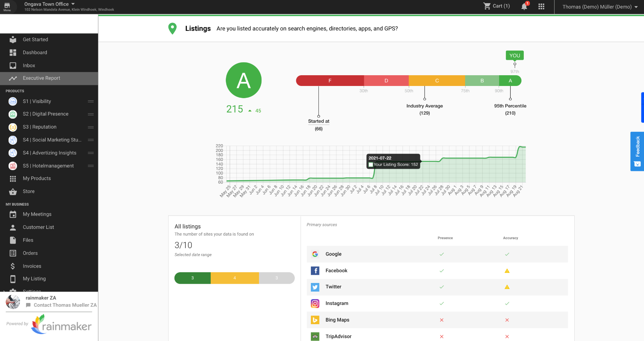
Task: Open the Thomas (Demo) Müller user dropdown
Action: tap(600, 7)
